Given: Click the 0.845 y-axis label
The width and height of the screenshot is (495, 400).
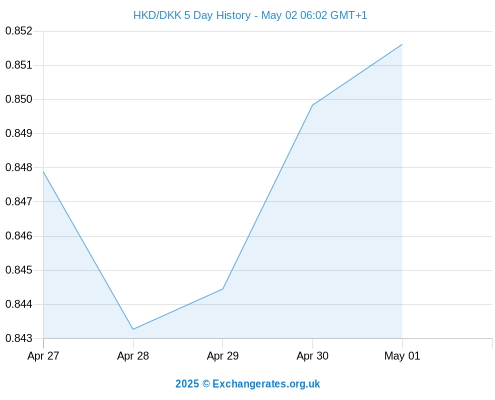Looking at the screenshot, I should tap(19, 270).
